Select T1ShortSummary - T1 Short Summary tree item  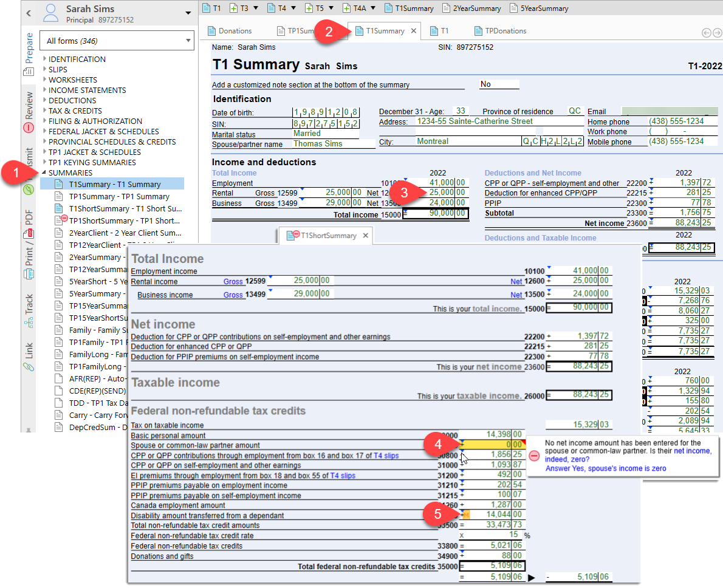(119, 208)
